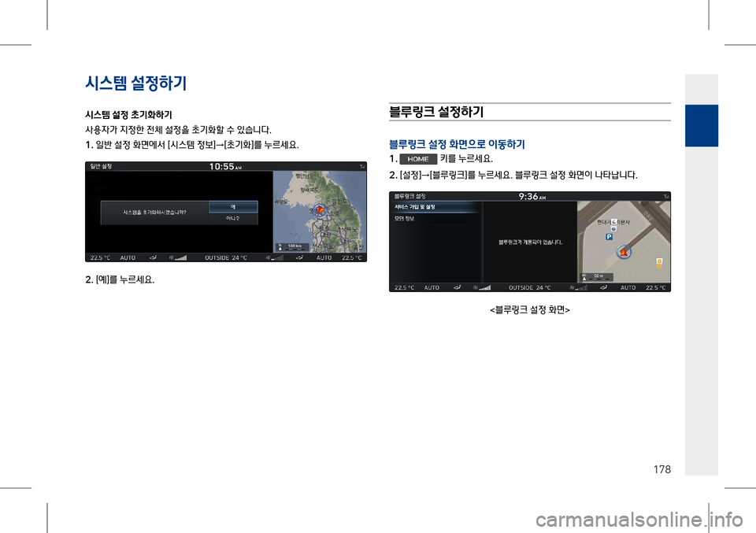Click the HOME key image in step 1

pyautogui.click(x=418, y=159)
